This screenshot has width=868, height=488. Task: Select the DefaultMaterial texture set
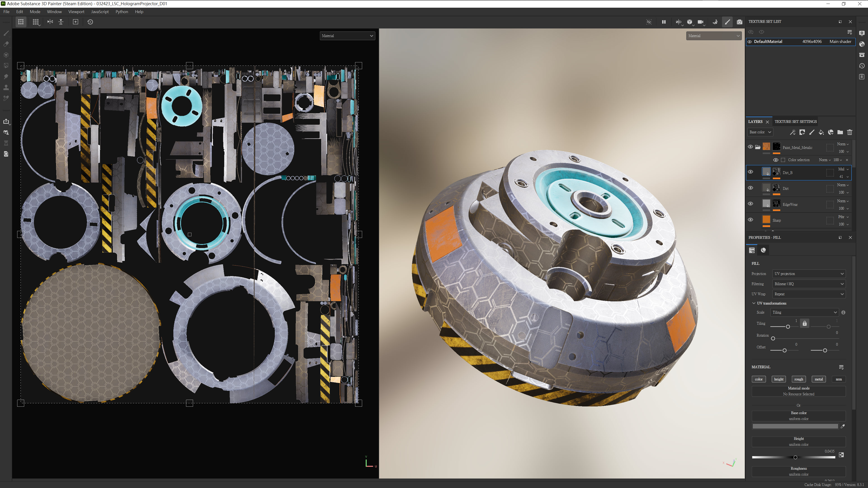point(768,42)
